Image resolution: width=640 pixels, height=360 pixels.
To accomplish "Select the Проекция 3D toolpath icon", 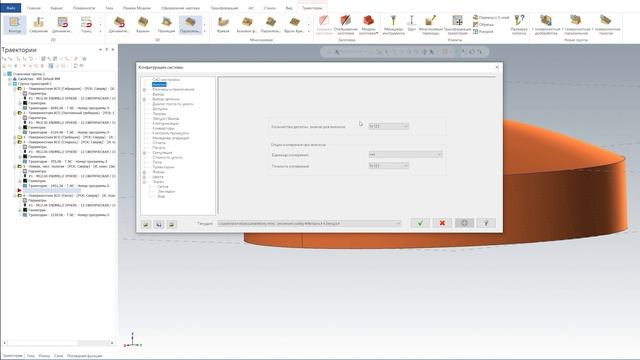I will [x=167, y=24].
